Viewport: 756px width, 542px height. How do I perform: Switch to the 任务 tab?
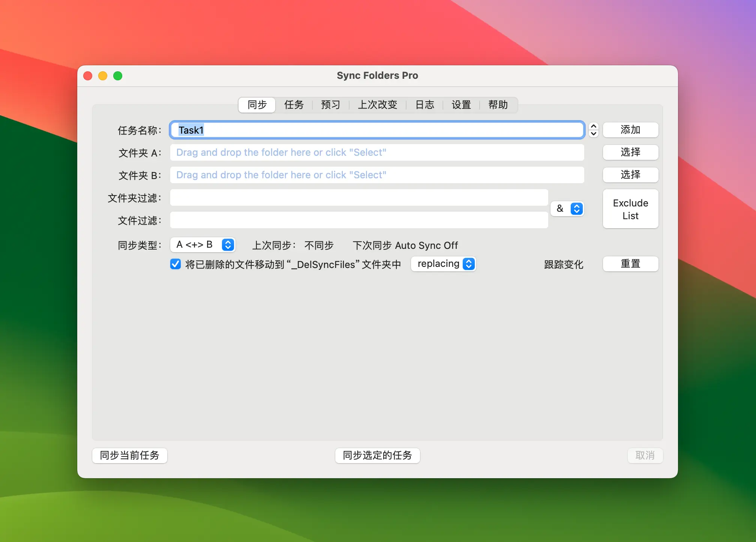point(294,105)
